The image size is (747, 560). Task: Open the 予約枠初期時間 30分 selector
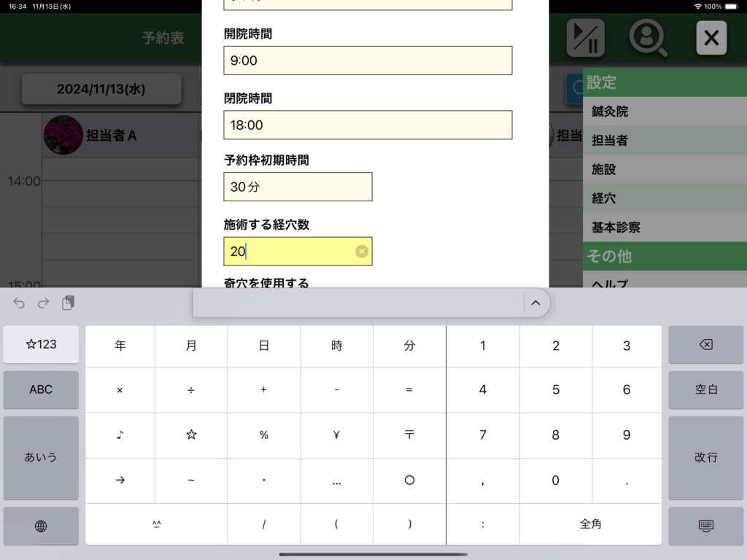298,187
